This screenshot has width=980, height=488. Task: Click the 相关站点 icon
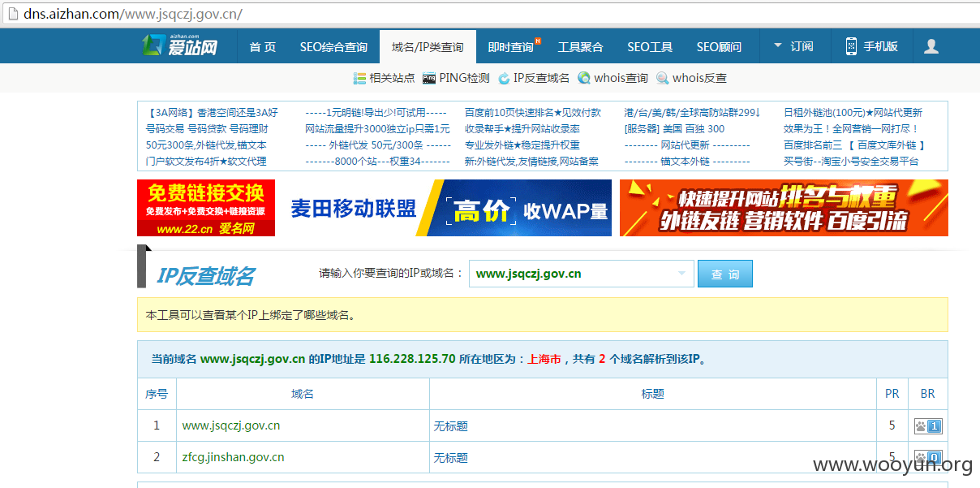point(359,79)
